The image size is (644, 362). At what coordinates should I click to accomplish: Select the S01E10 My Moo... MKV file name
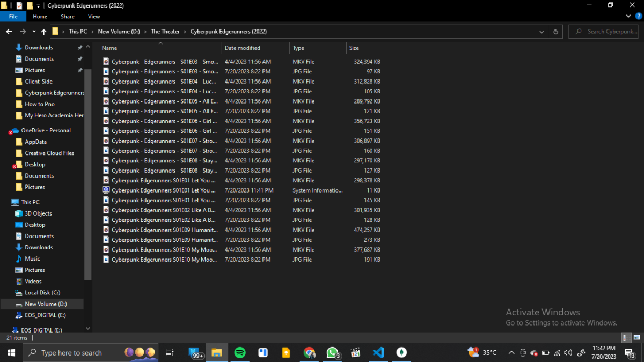click(164, 250)
